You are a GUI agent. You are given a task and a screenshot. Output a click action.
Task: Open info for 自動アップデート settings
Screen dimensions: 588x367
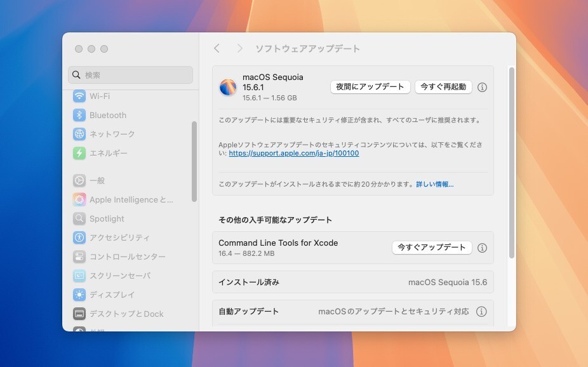(x=481, y=312)
